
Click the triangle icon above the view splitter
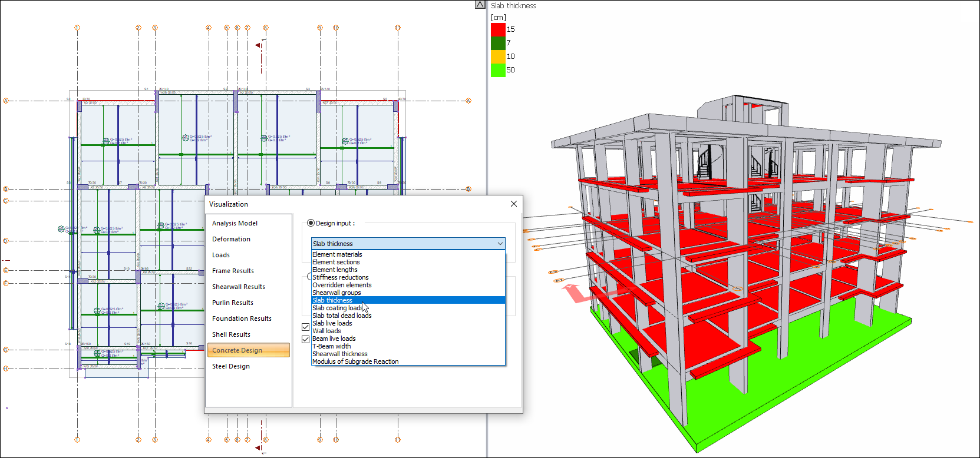click(480, 5)
